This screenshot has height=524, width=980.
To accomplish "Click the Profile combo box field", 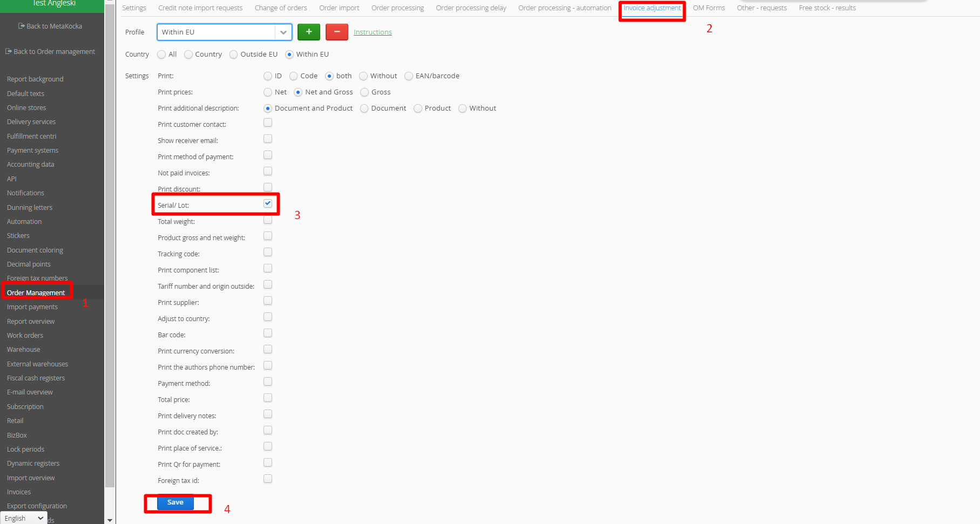I will 225,32.
